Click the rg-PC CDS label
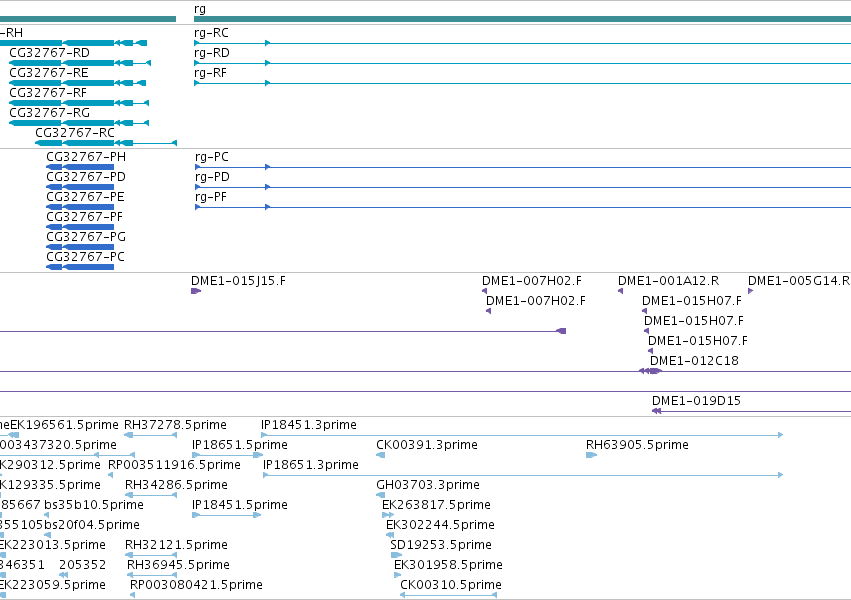The height and width of the screenshot is (600, 851). [x=212, y=157]
